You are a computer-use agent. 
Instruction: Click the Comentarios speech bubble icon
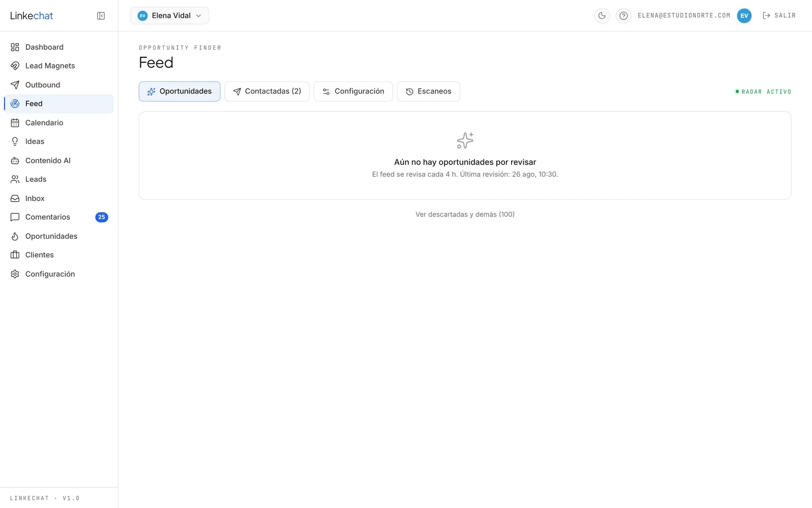click(15, 217)
